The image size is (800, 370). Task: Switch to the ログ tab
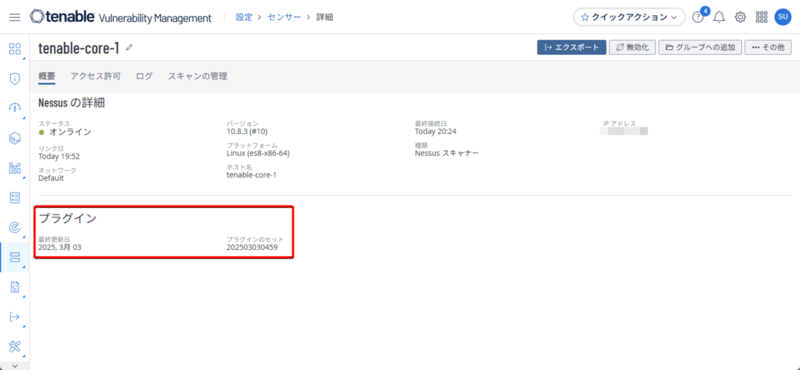click(x=144, y=77)
